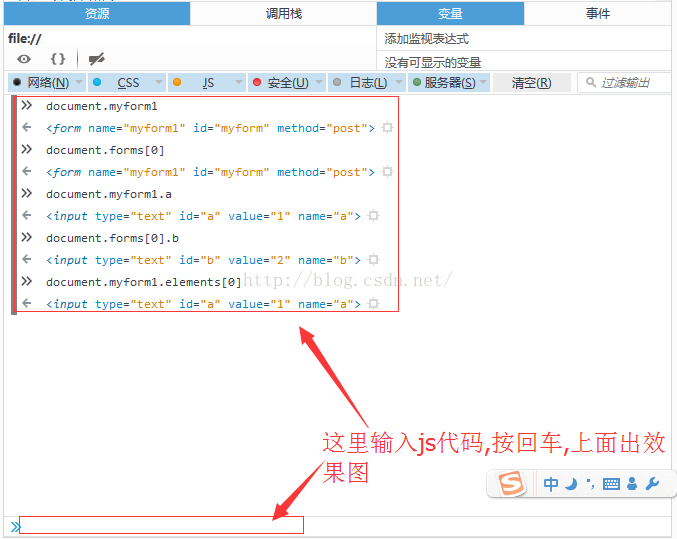Click the 清空(R) clear button
Screen dimensions: 677x539
531,82
